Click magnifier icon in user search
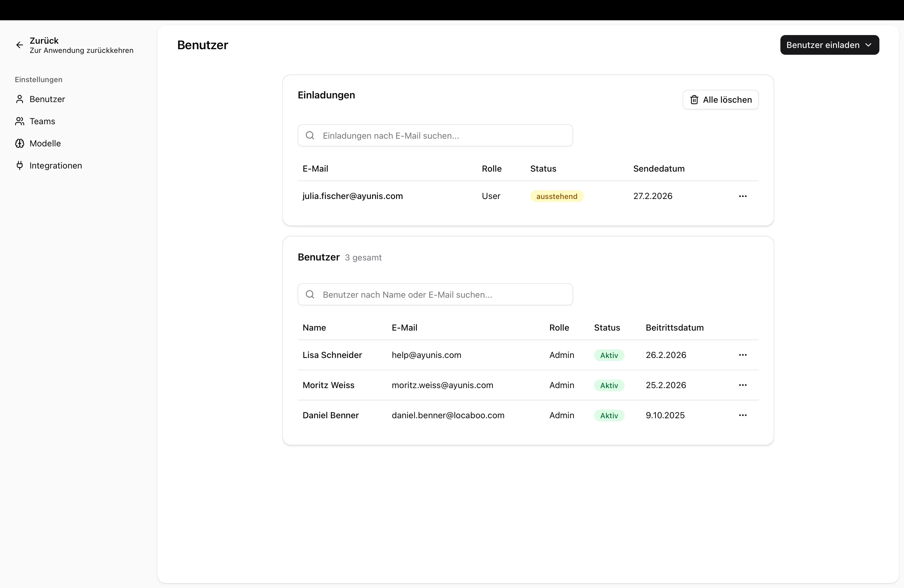This screenshot has width=904, height=588. (x=310, y=295)
